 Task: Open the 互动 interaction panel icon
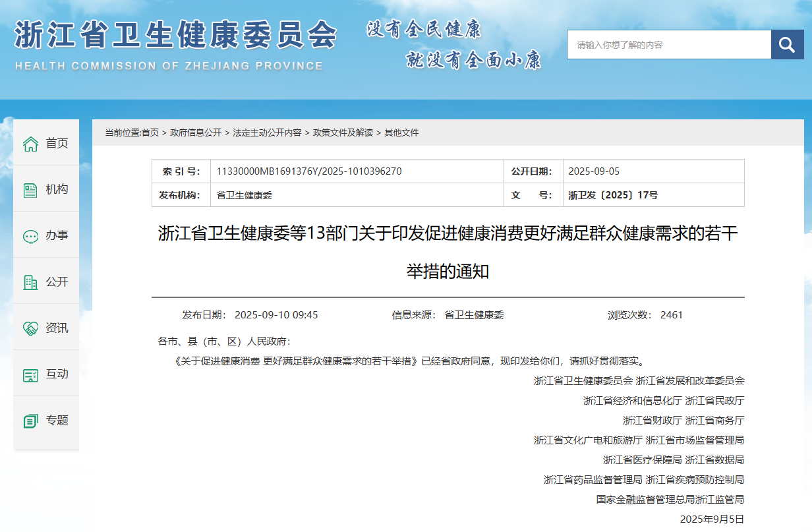click(29, 374)
